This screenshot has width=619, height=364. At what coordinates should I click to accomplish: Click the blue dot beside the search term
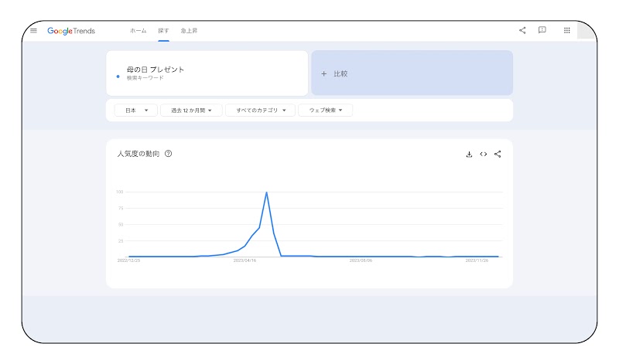[118, 77]
